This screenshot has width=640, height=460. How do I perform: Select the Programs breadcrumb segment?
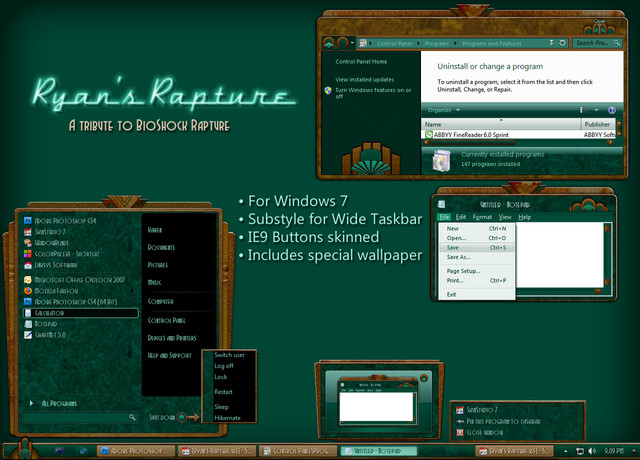pos(436,44)
